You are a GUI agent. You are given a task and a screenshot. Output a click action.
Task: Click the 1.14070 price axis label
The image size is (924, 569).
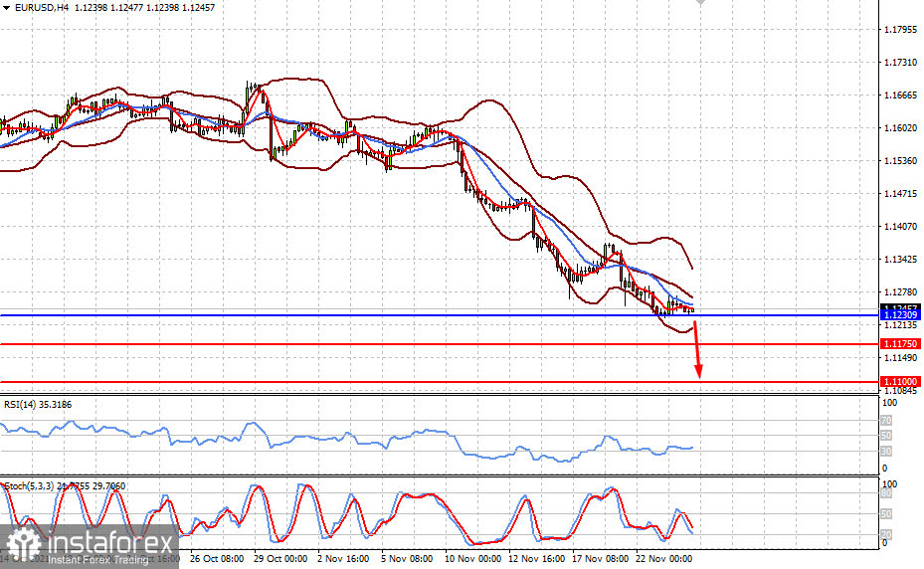click(900, 227)
